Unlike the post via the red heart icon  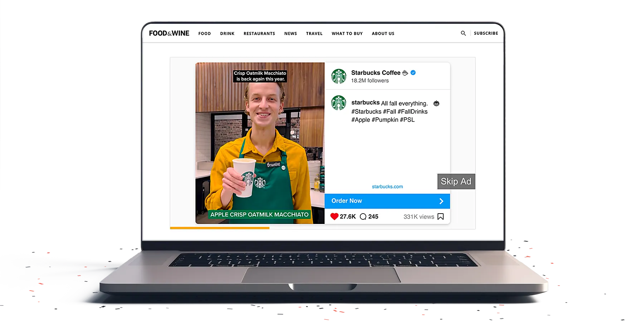pyautogui.click(x=334, y=216)
